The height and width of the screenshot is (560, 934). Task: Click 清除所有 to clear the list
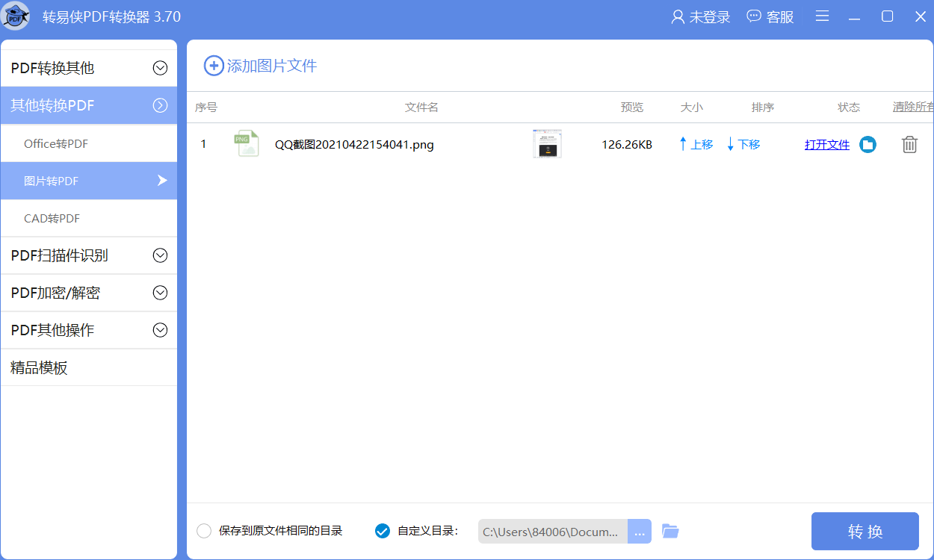913,108
